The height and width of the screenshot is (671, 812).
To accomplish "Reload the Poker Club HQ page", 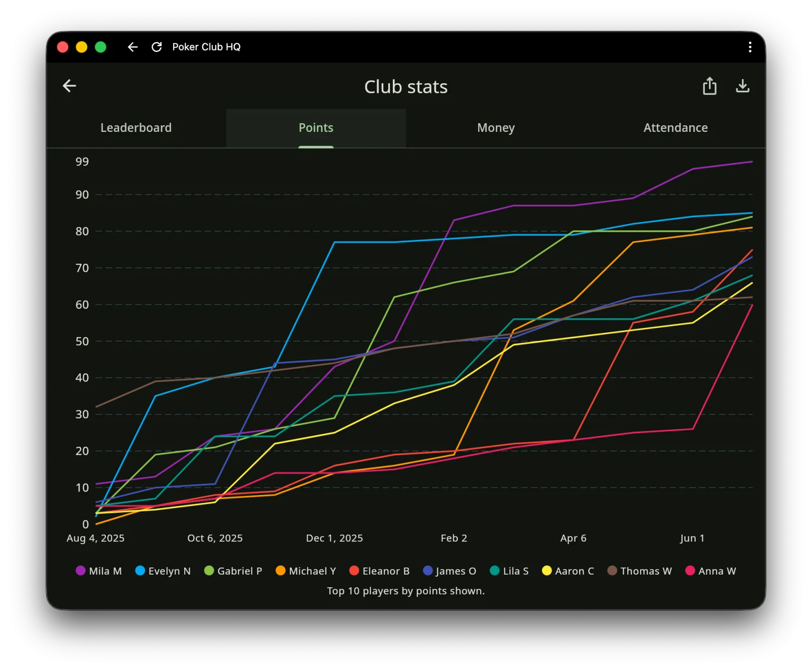I will (x=157, y=47).
